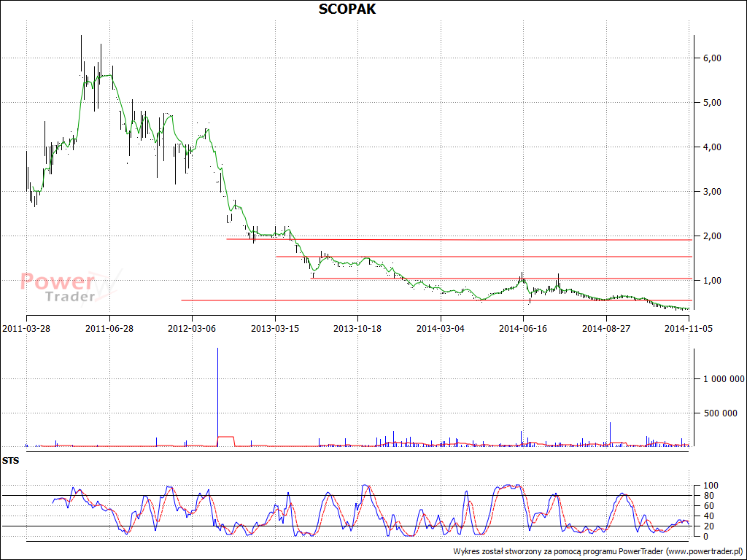
Task: Click the 6,00 price axis value
Action: pos(712,58)
